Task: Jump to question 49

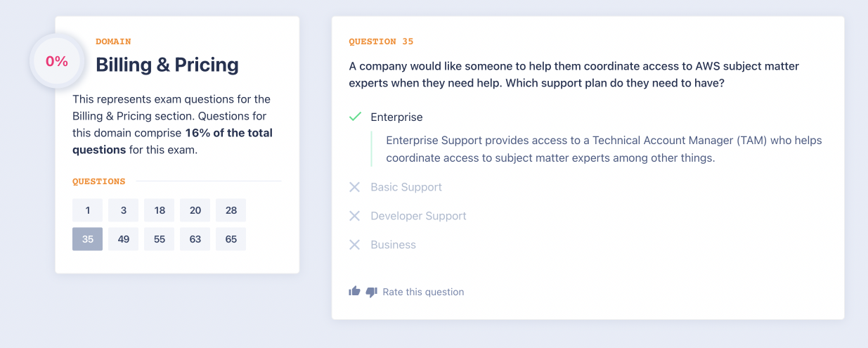Action: click(x=123, y=239)
